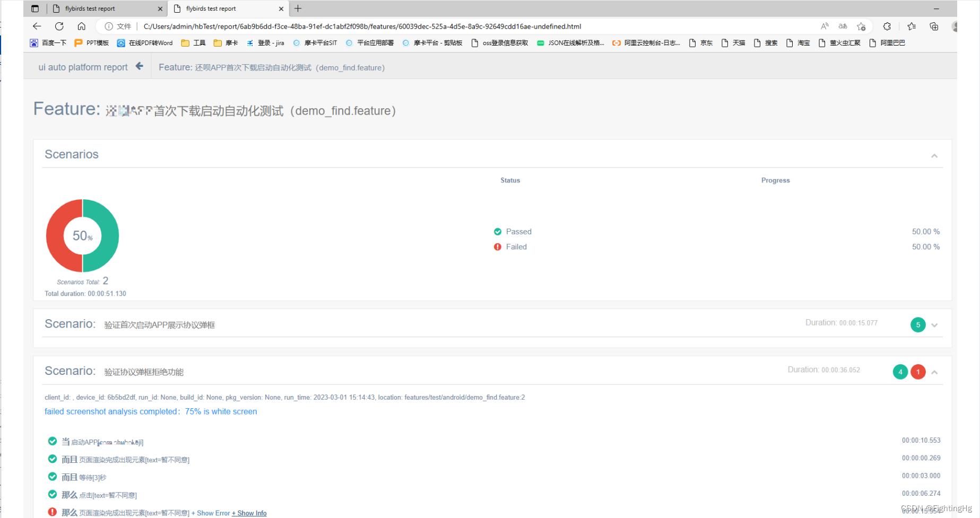Expand the 验证首次启动APP展示协议弹框 scenario chevron
Image resolution: width=980 pixels, height=518 pixels.
tap(934, 326)
